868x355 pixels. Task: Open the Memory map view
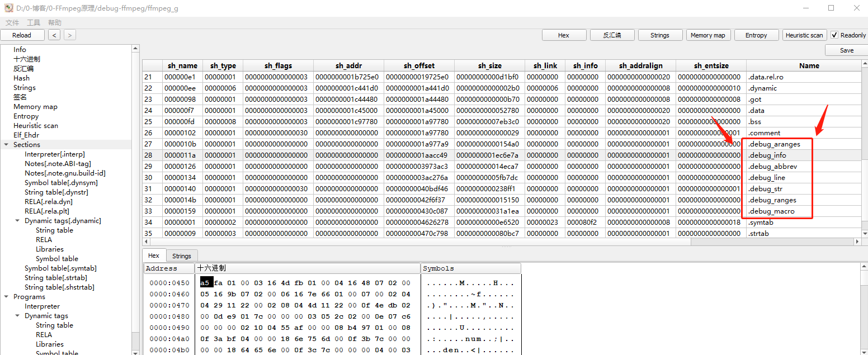(708, 35)
